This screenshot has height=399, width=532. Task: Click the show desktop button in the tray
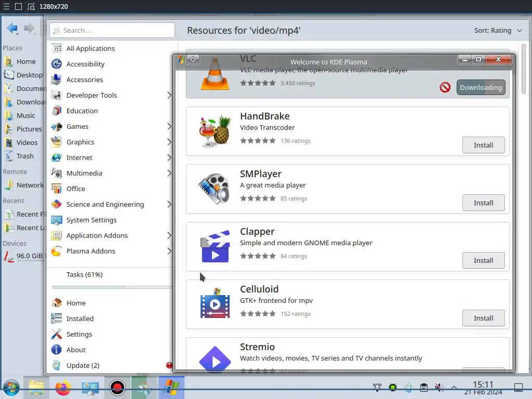518,387
